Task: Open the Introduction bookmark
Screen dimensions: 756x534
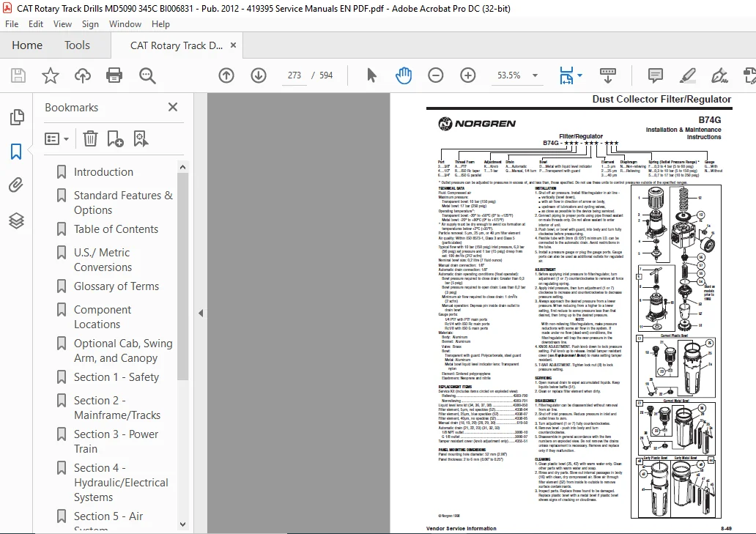Action: click(x=103, y=172)
